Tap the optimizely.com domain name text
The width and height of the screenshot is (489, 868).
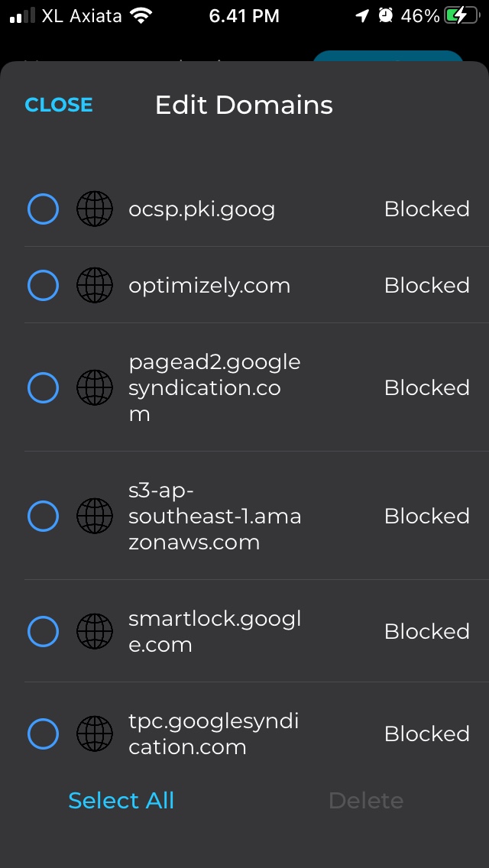pyautogui.click(x=209, y=285)
